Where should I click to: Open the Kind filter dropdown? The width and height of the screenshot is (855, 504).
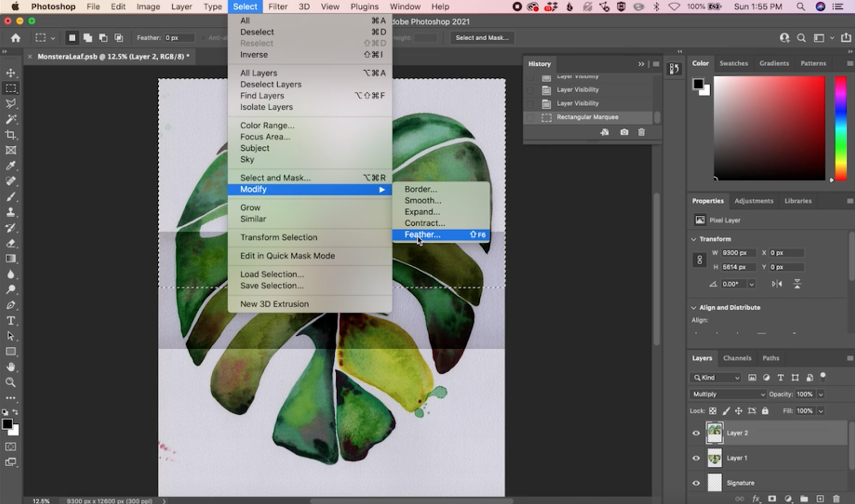click(x=716, y=377)
